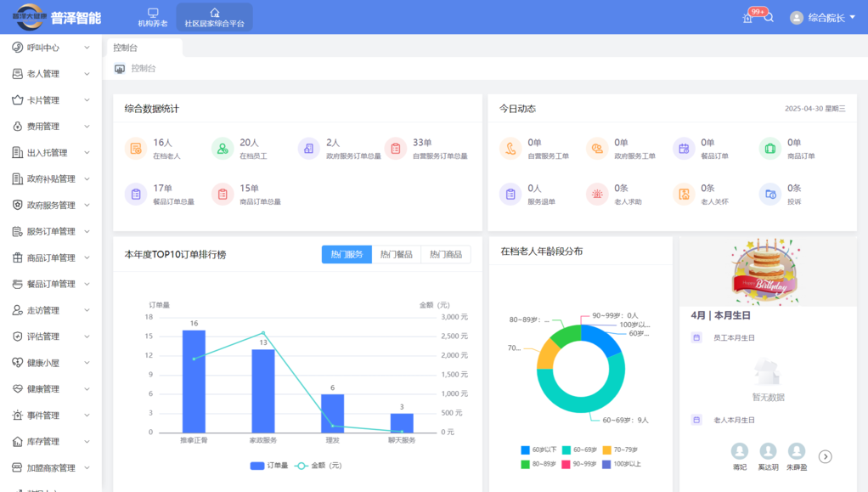Click the 健康小屋 heart icon
This screenshot has height=492, width=868.
tap(18, 363)
